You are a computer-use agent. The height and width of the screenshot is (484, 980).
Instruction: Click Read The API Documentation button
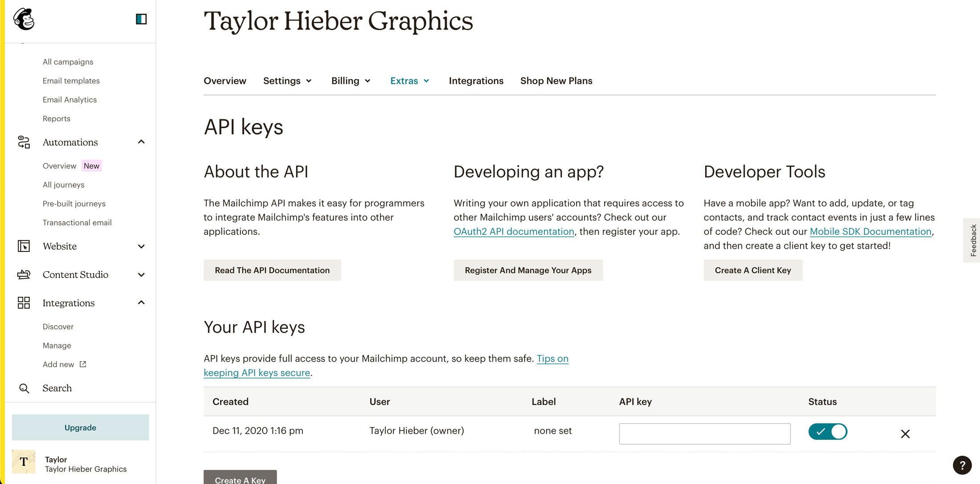tap(272, 270)
